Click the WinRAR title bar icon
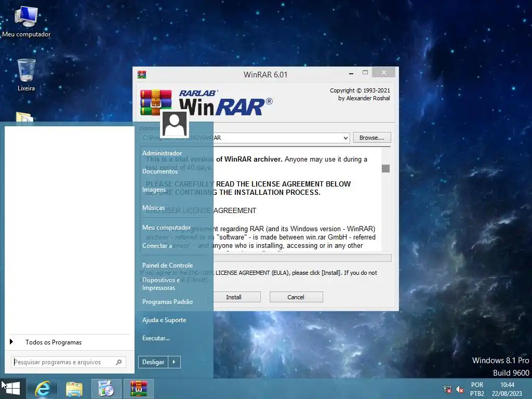This screenshot has height=399, width=532. click(x=142, y=75)
